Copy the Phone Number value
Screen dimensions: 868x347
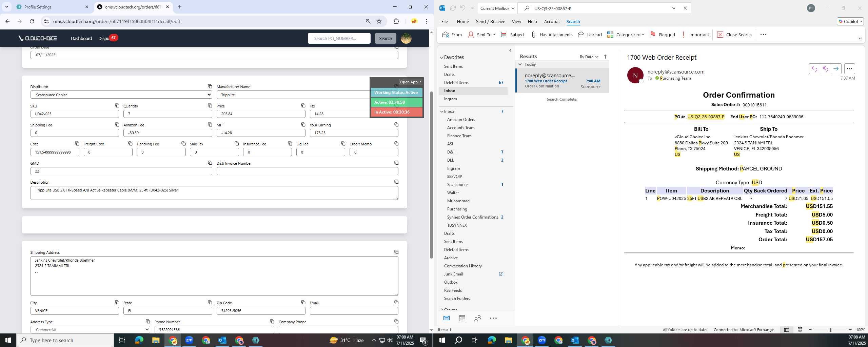(x=272, y=321)
